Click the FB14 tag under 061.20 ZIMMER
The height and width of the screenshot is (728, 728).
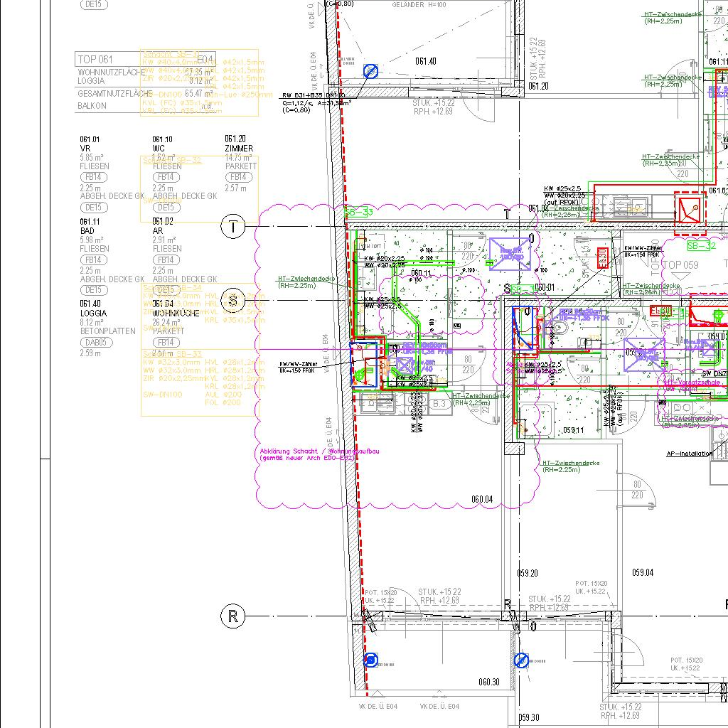pyautogui.click(x=237, y=177)
